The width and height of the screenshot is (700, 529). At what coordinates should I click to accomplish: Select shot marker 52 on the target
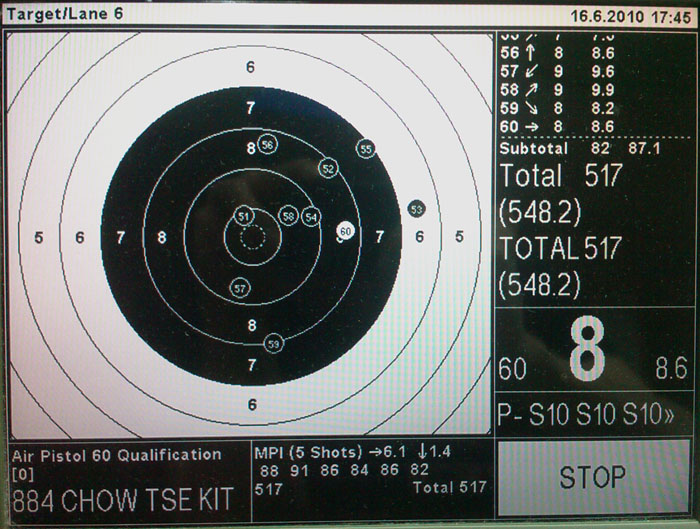(x=328, y=169)
